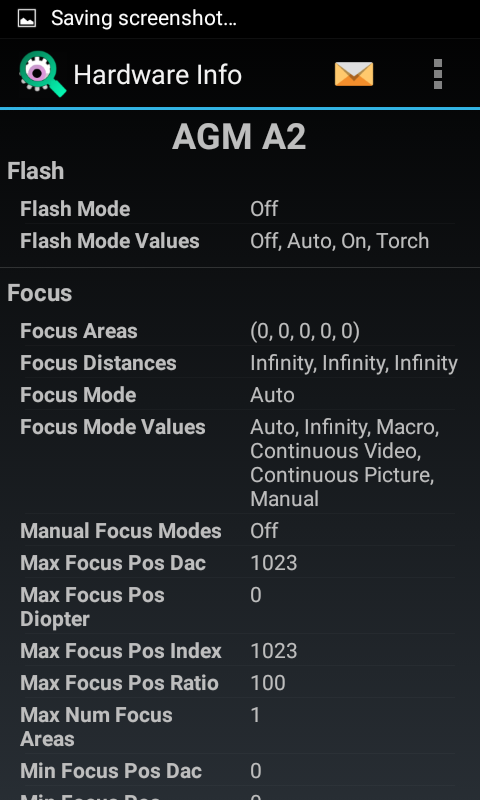This screenshot has width=480, height=800.
Task: Tap the Focus Areas entry
Action: [x=238, y=331]
